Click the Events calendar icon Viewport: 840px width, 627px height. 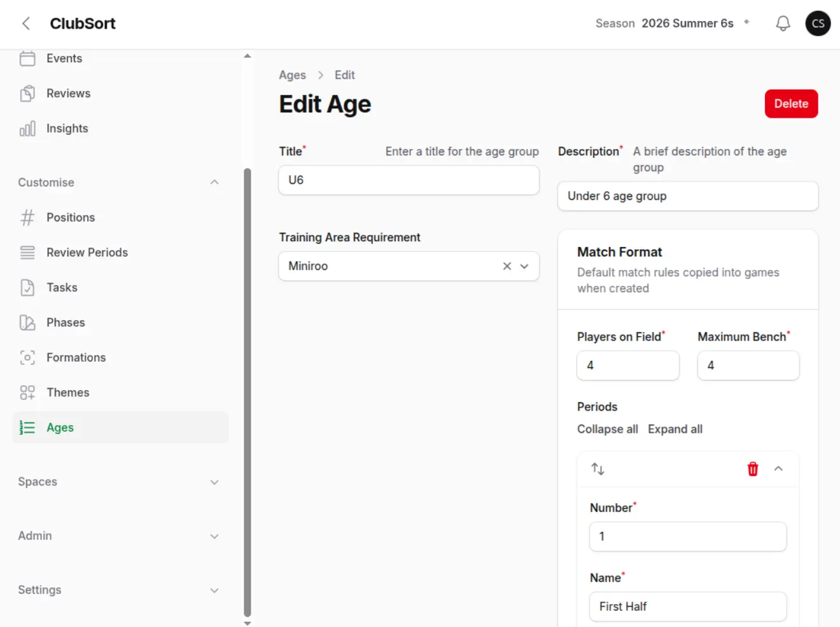pyautogui.click(x=27, y=59)
